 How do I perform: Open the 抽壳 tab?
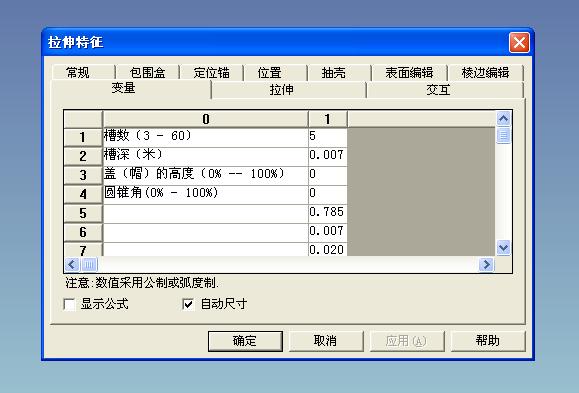click(x=339, y=72)
